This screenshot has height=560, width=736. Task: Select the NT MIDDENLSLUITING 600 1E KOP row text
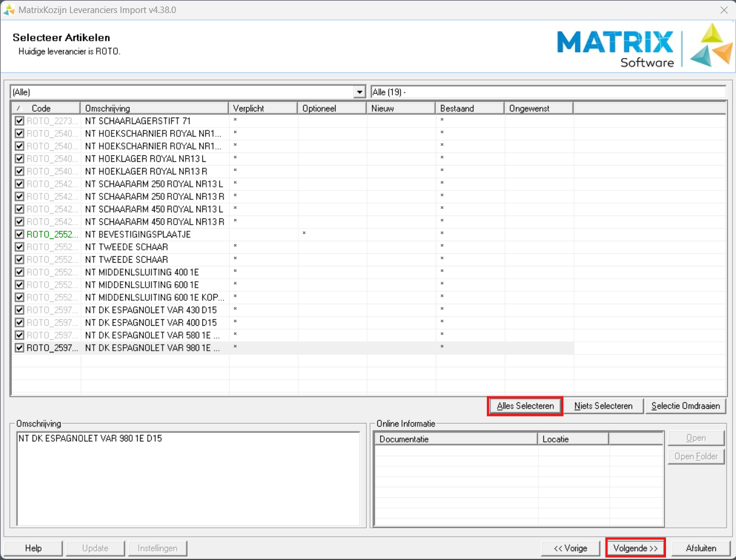click(x=155, y=297)
